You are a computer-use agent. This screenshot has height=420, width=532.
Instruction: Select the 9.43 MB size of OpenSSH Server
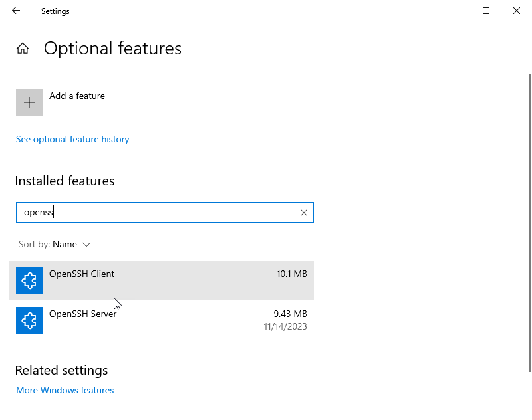[290, 314]
